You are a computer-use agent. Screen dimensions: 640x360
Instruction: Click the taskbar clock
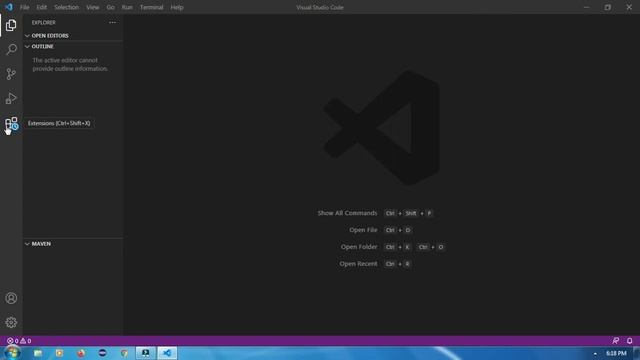[616, 353]
